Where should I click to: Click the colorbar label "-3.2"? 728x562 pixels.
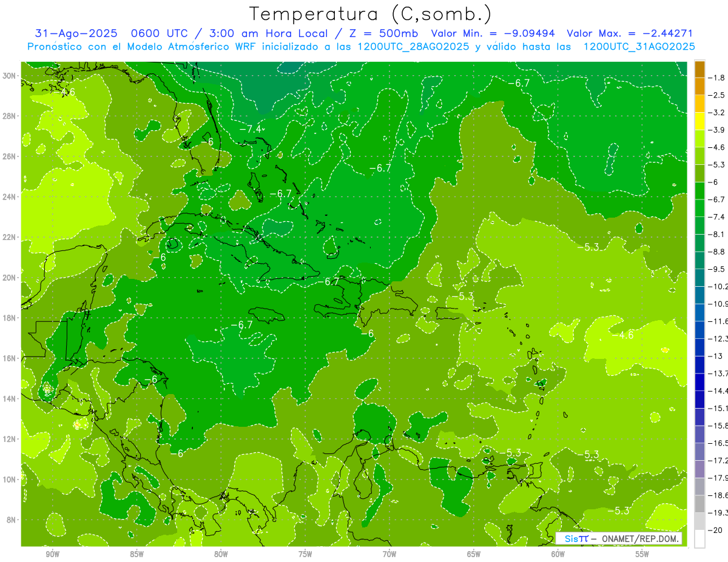[716, 113]
